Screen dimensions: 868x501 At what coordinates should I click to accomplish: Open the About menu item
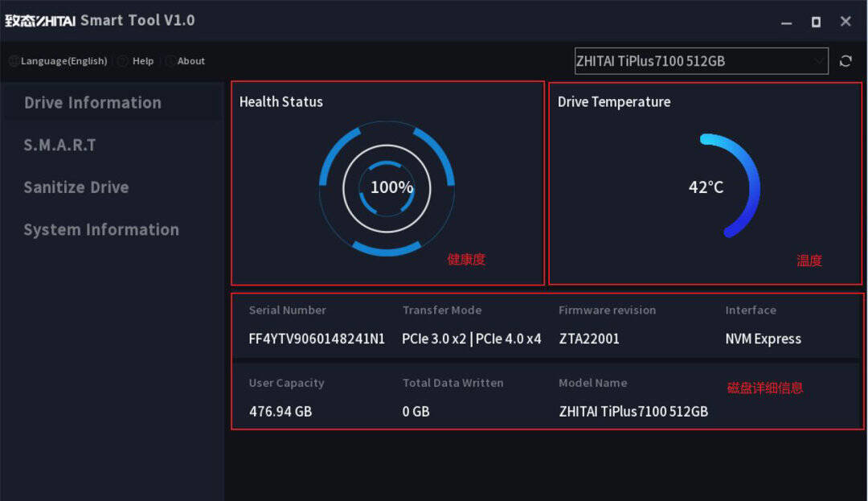point(191,61)
